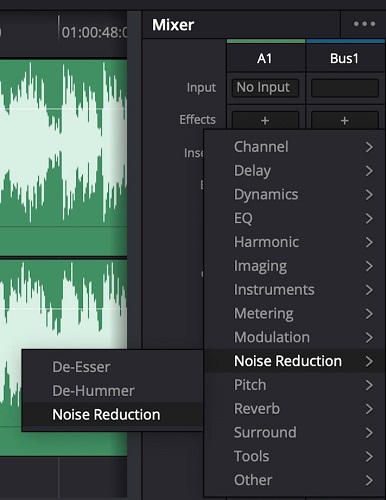Select the A1 channel header

tap(265, 58)
